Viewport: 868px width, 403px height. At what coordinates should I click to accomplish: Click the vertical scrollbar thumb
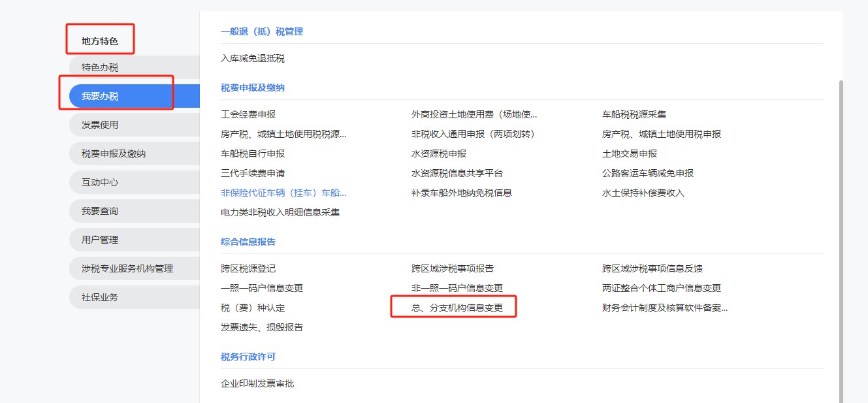[841, 241]
